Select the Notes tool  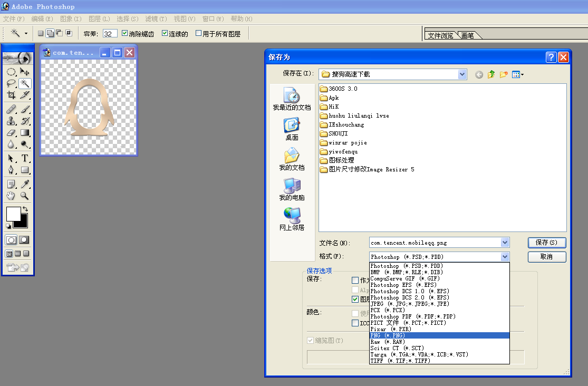[x=11, y=184]
